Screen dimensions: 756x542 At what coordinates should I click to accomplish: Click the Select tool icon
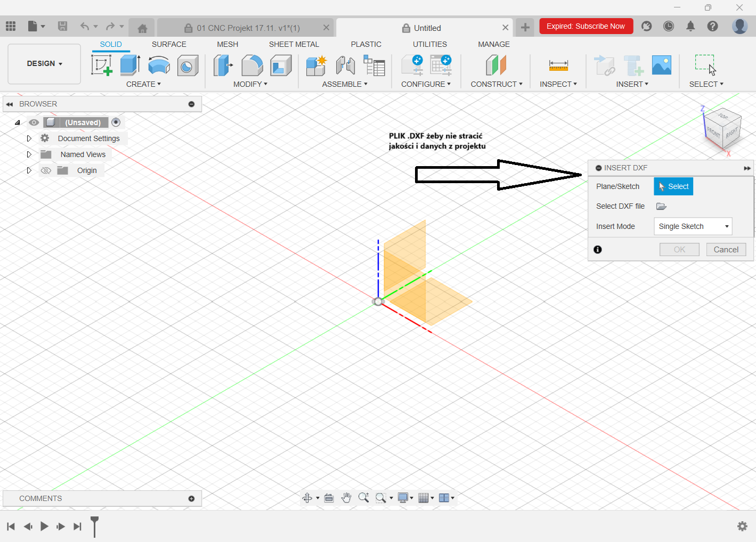706,65
